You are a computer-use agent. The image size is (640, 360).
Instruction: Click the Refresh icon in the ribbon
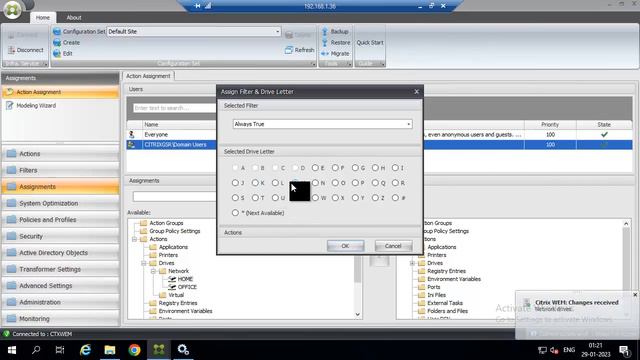click(289, 50)
